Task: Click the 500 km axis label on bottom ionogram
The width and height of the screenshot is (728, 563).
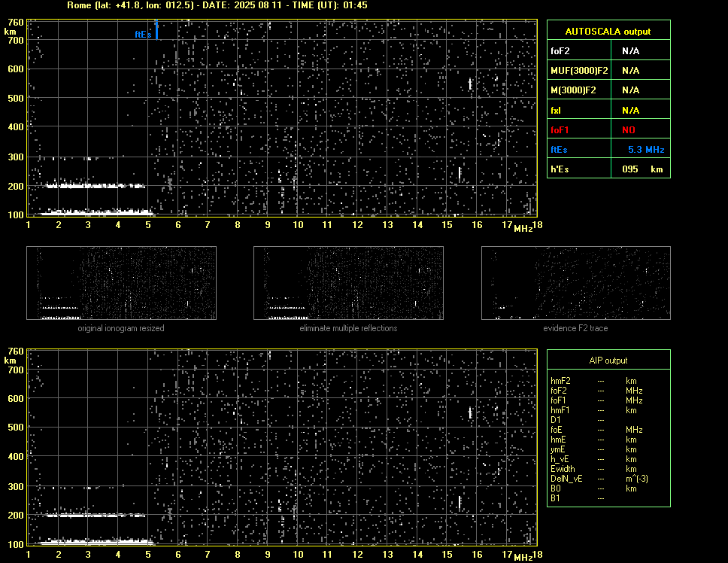Action: 15,428
